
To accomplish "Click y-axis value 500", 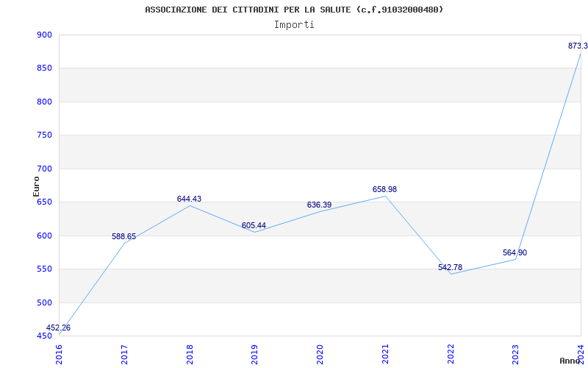I will pos(44,302).
